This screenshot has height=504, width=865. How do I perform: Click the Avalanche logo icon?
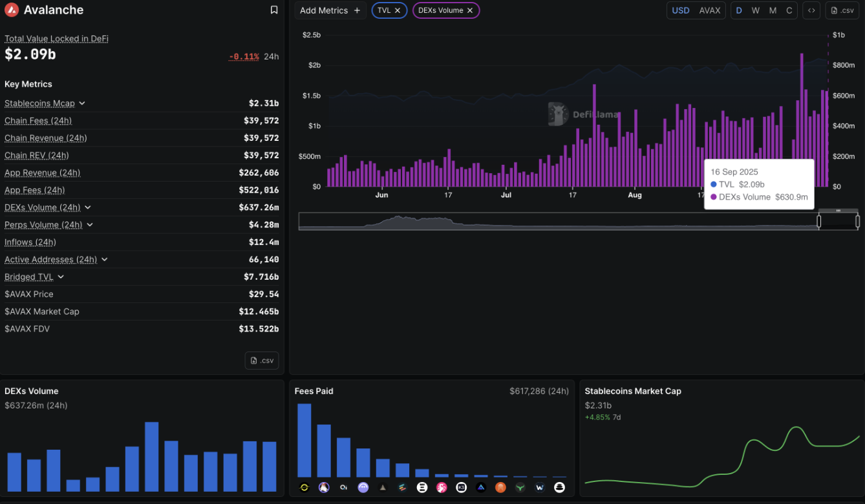click(12, 10)
